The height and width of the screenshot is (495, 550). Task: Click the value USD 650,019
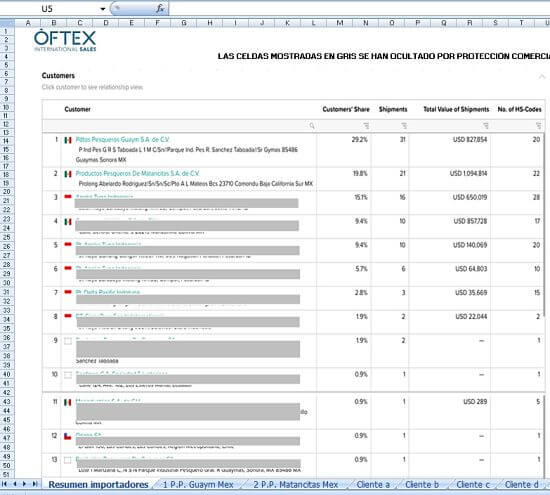(470, 197)
